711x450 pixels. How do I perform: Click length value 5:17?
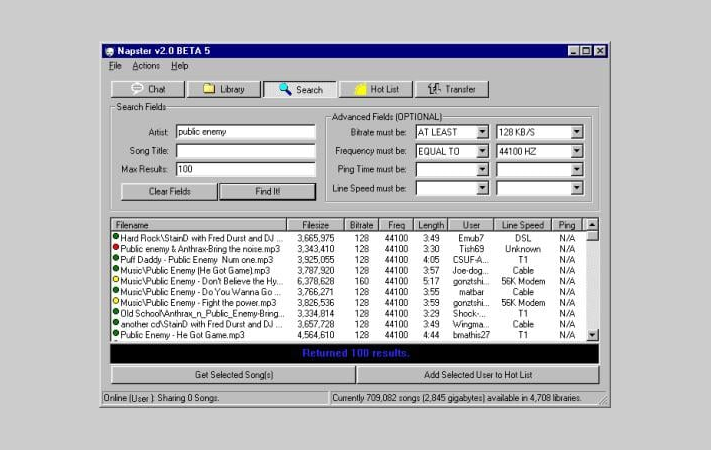pyautogui.click(x=431, y=282)
